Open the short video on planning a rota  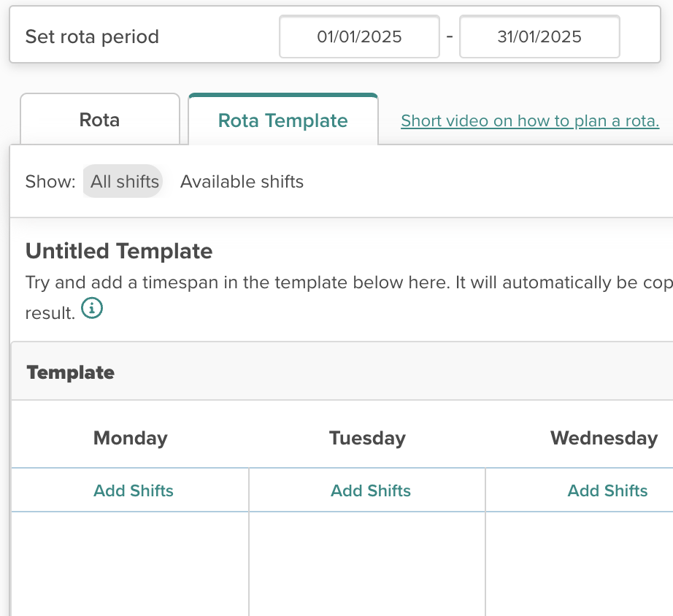point(530,120)
